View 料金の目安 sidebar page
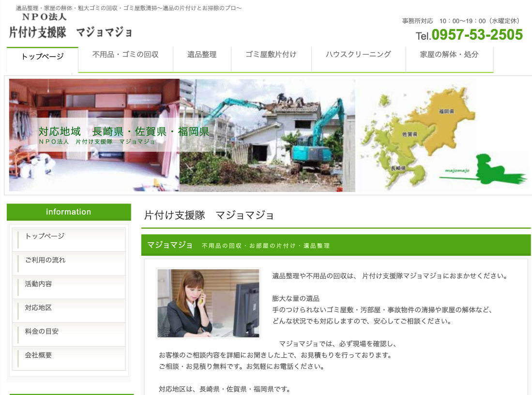The height and width of the screenshot is (395, 532). (42, 331)
